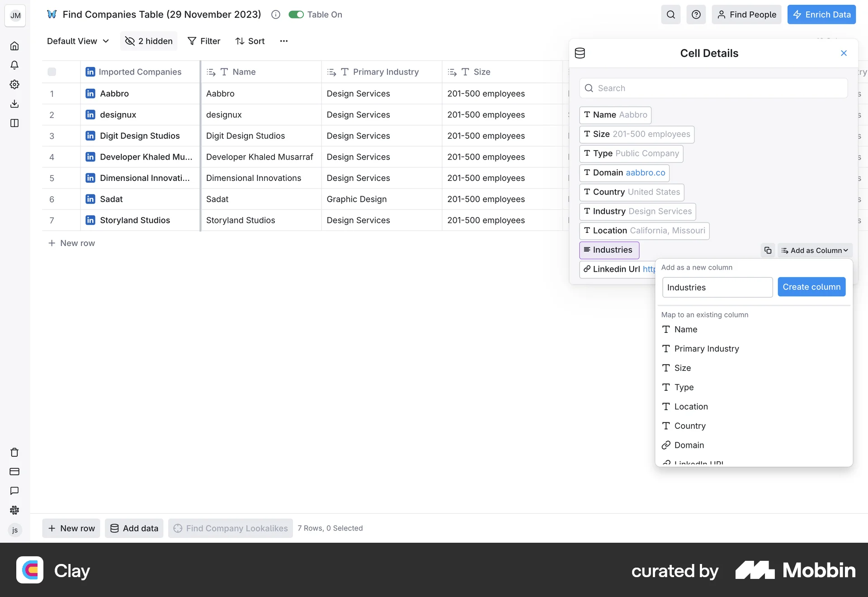Click the Create column button
This screenshot has height=597, width=868.
tap(811, 287)
